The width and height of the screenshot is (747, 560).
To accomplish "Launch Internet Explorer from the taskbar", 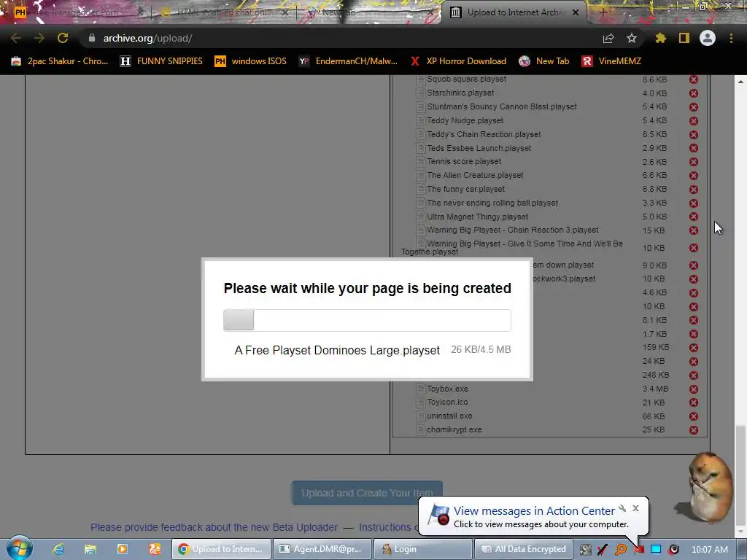I will 58,549.
